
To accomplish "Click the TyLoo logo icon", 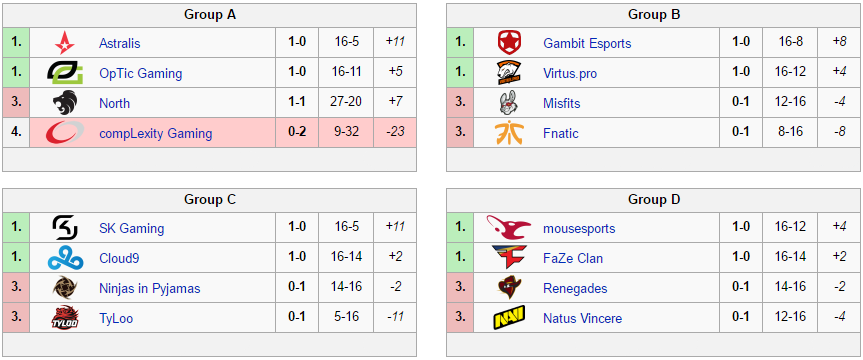I will 64,318.
